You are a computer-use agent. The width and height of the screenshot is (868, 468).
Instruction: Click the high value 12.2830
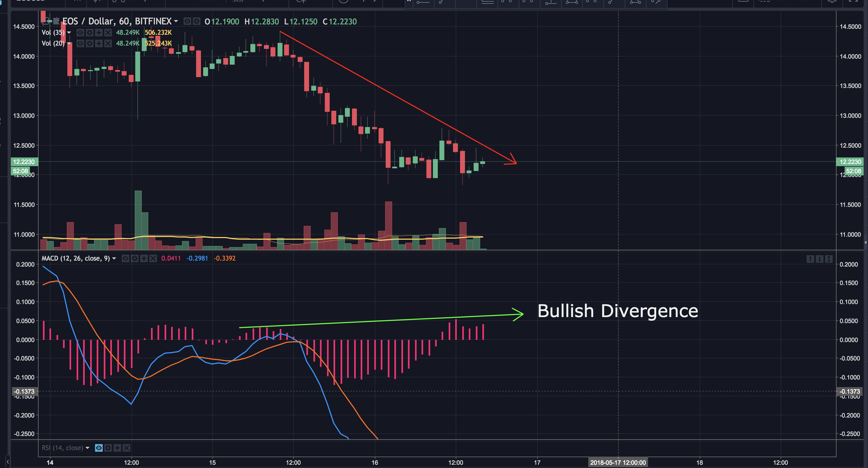point(265,21)
